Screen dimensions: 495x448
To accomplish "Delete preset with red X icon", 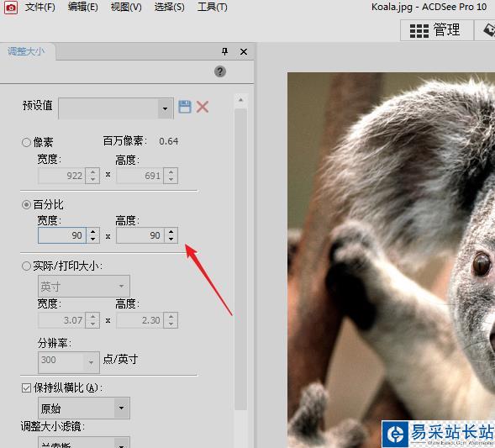I will [203, 107].
